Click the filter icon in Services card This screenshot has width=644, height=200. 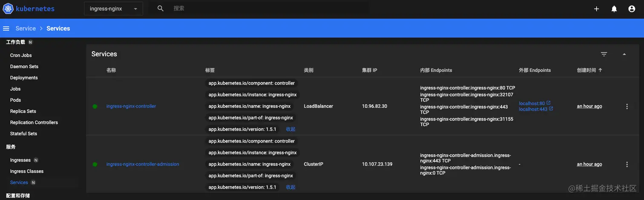pyautogui.click(x=604, y=54)
